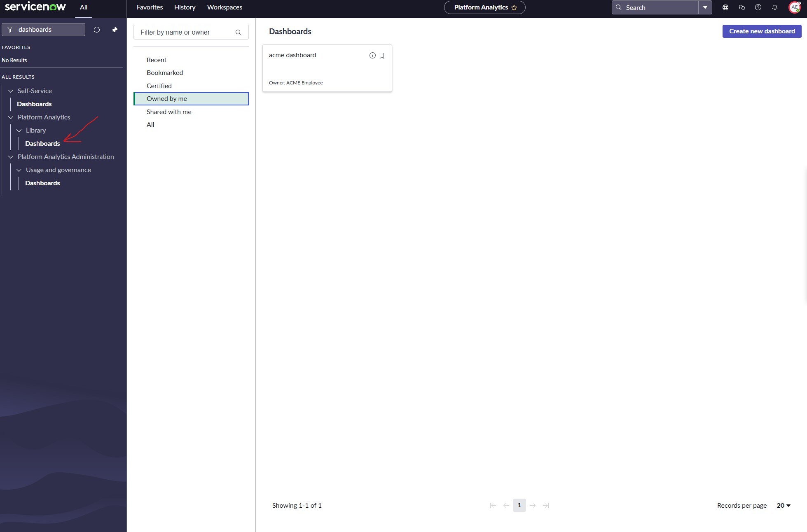Collapse the Usage and governance section

(x=19, y=170)
